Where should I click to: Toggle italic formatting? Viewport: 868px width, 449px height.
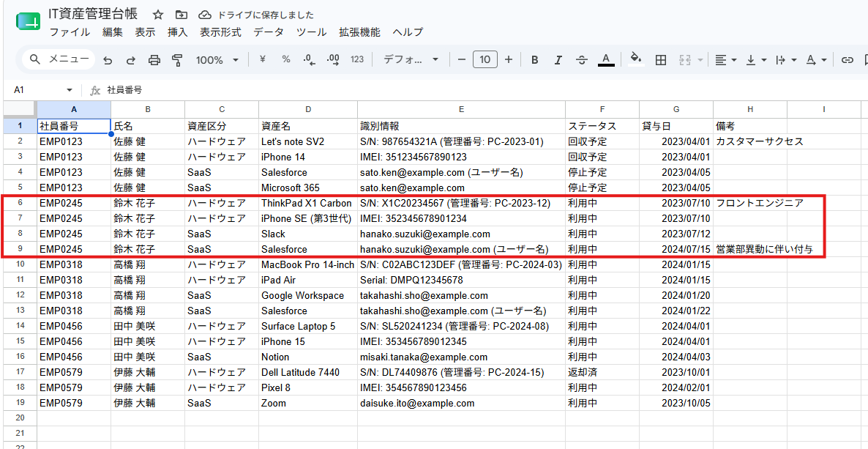pyautogui.click(x=558, y=60)
